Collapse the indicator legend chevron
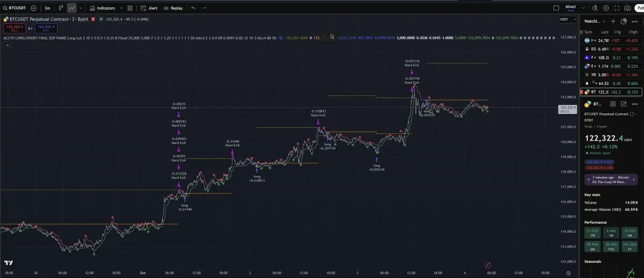This screenshot has height=278, width=644. pyautogui.click(x=7, y=45)
